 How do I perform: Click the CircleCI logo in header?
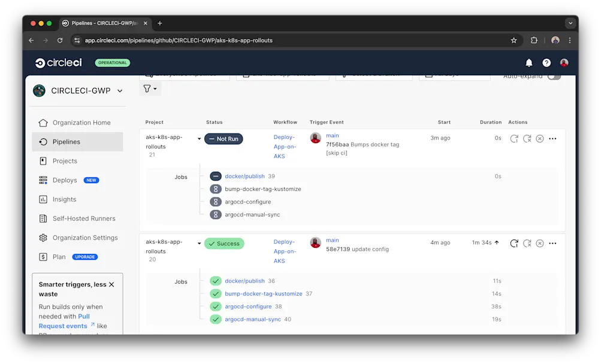click(58, 62)
